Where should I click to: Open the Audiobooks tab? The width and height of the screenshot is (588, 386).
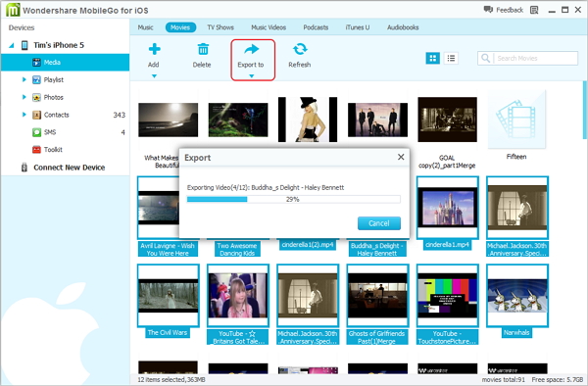(403, 27)
